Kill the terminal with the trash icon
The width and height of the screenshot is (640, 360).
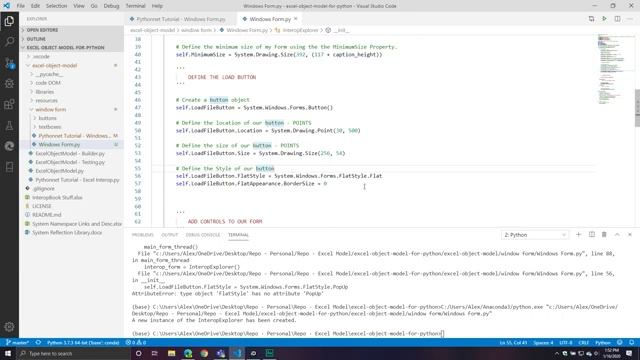pyautogui.click(x=604, y=235)
